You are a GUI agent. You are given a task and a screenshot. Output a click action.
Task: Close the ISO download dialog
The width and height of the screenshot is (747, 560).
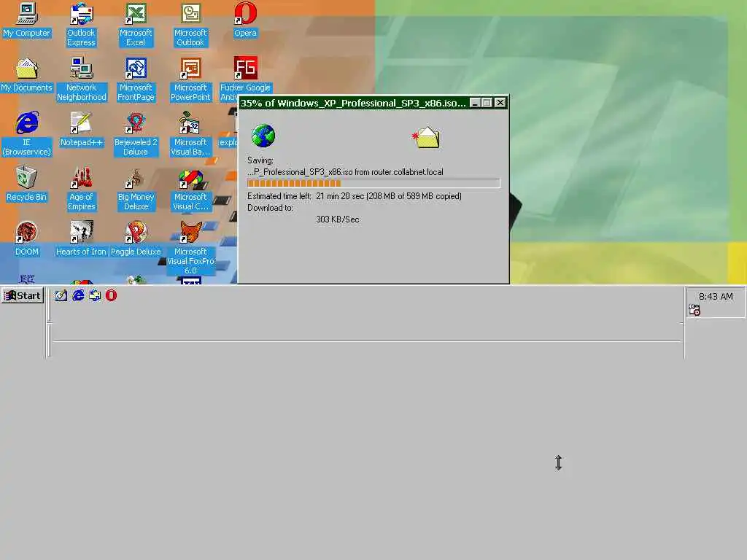coord(500,103)
